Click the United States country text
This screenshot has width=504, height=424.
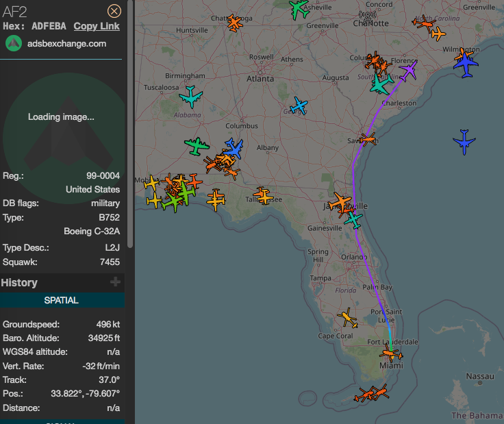pos(92,189)
